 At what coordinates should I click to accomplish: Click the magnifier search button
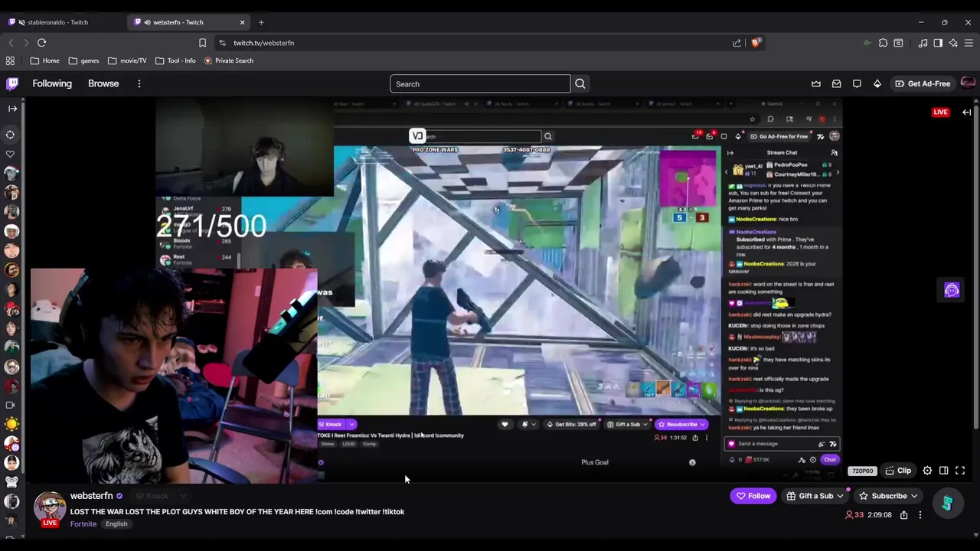point(580,83)
